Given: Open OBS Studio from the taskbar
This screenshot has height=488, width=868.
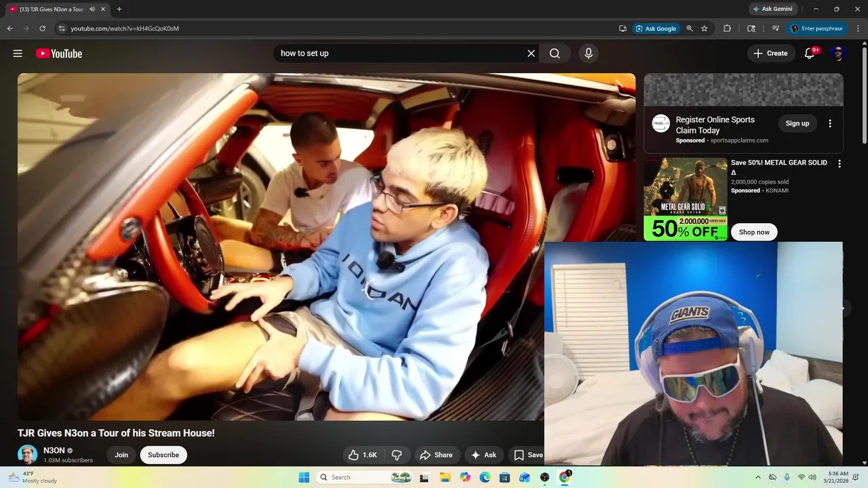Looking at the screenshot, I should click(545, 477).
